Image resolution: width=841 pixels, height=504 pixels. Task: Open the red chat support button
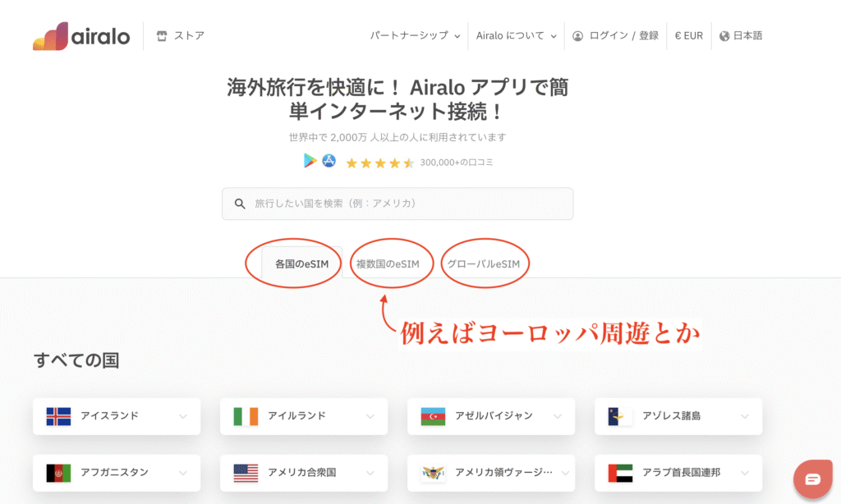coord(812,479)
